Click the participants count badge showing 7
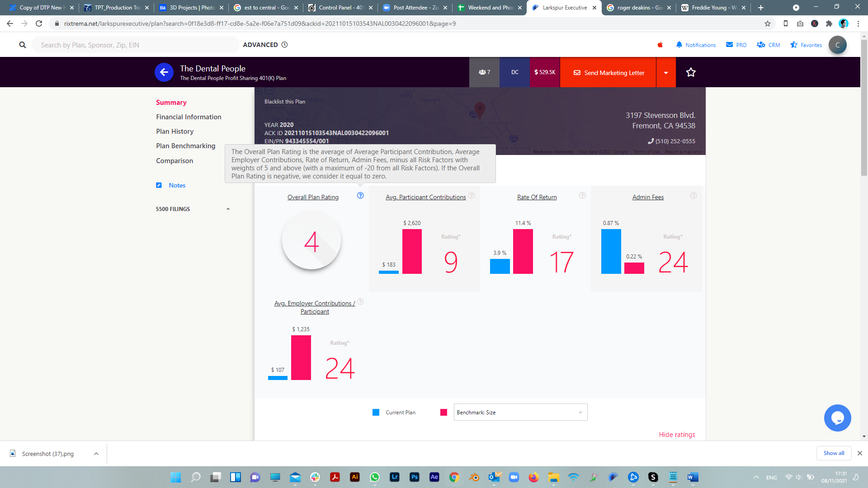The height and width of the screenshot is (488, 868). (484, 72)
